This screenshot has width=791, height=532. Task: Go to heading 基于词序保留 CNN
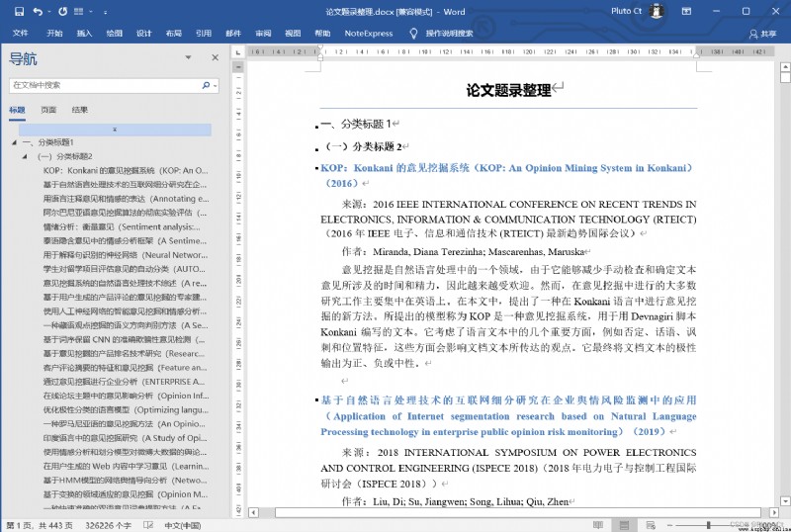(x=125, y=340)
